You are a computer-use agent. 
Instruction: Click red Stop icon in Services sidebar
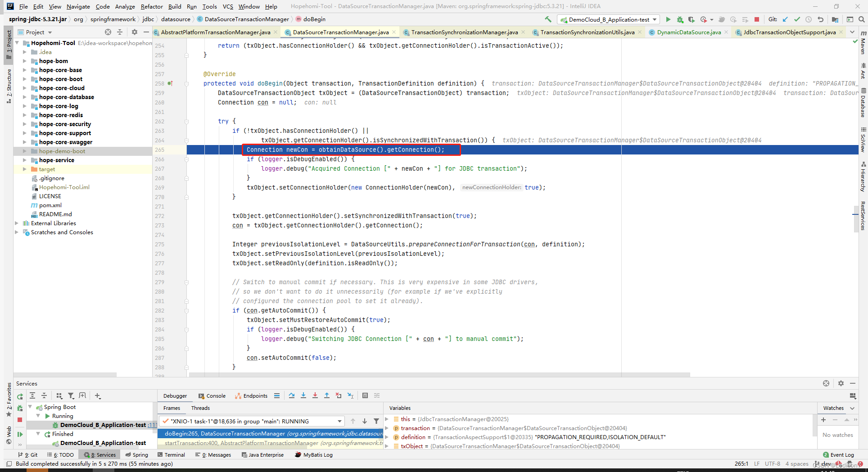(x=20, y=420)
